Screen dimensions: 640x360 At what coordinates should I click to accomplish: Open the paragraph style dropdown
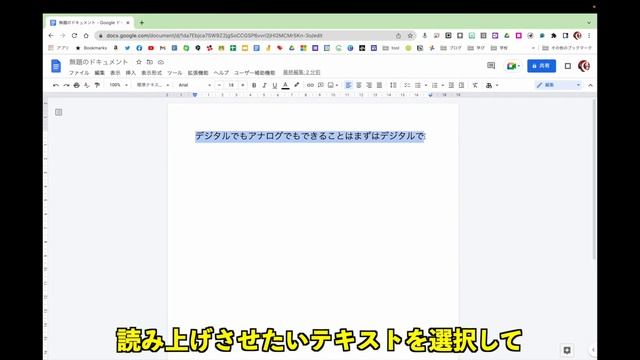pyautogui.click(x=153, y=85)
